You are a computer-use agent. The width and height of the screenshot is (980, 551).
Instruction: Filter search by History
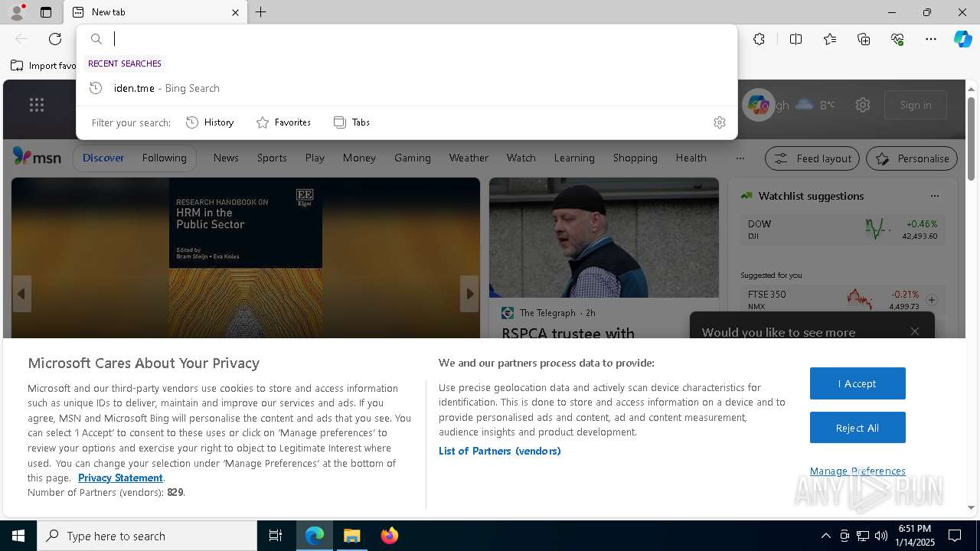pos(210,122)
